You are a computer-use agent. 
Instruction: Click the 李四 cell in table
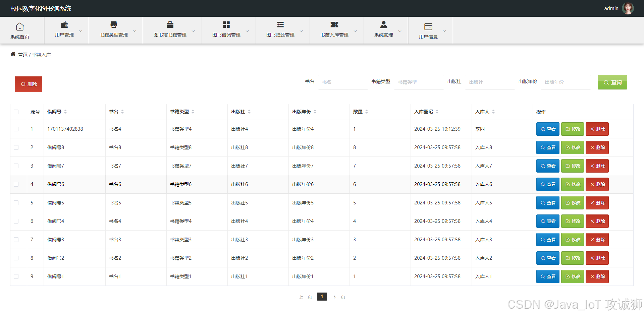coord(480,129)
